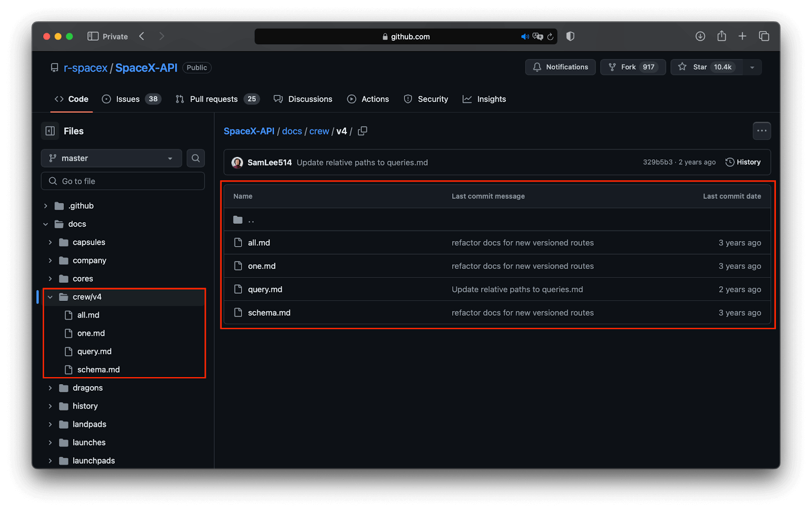This screenshot has height=511, width=812.
Task: View commit History link
Action: point(743,162)
